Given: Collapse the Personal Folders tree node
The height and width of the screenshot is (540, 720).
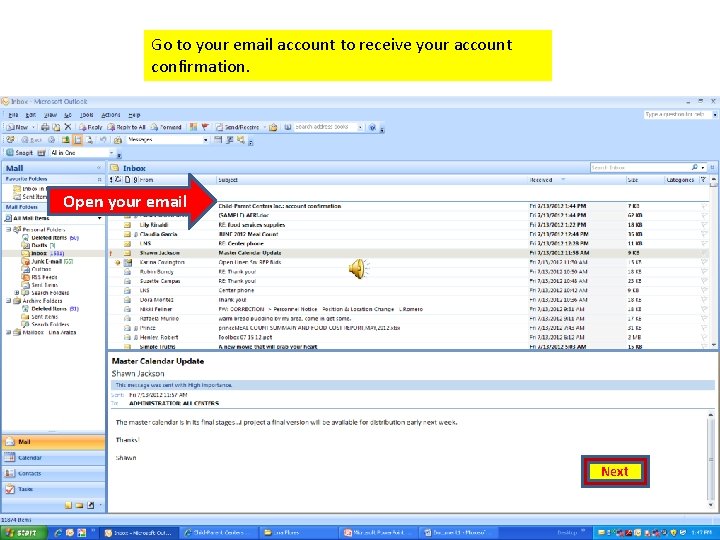Looking at the screenshot, I should (8, 229).
